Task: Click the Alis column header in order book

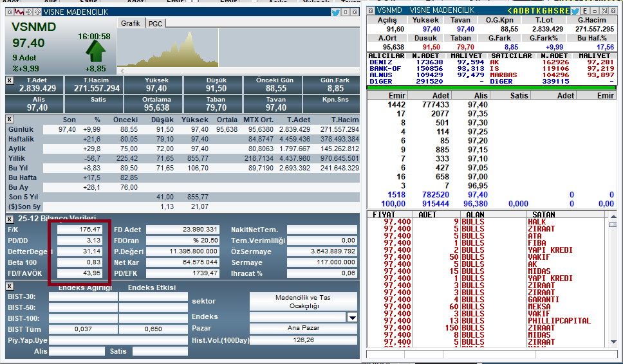Action: click(x=470, y=95)
